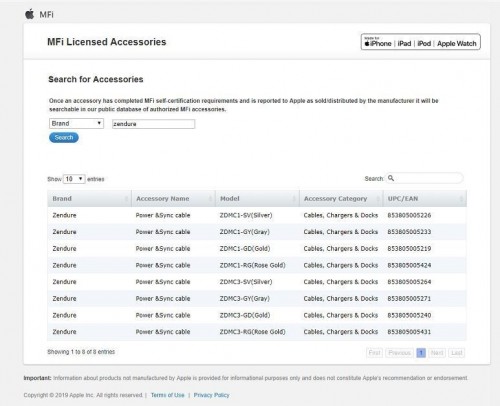Click the Accessory Category sort arrow icon
The image size is (500, 406).
coord(378,199)
